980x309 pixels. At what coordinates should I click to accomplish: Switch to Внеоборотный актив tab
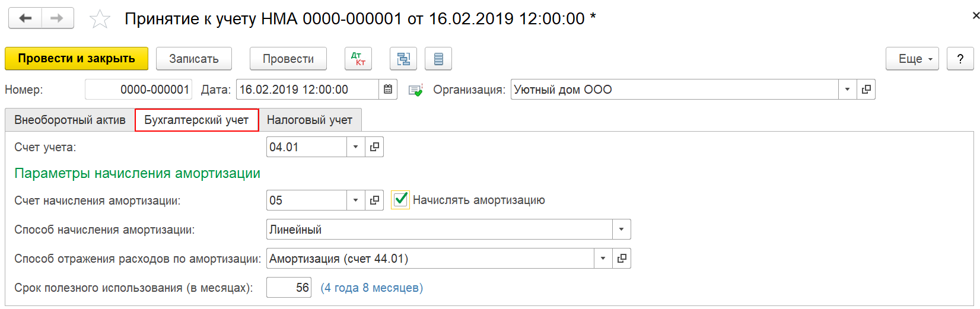click(70, 120)
